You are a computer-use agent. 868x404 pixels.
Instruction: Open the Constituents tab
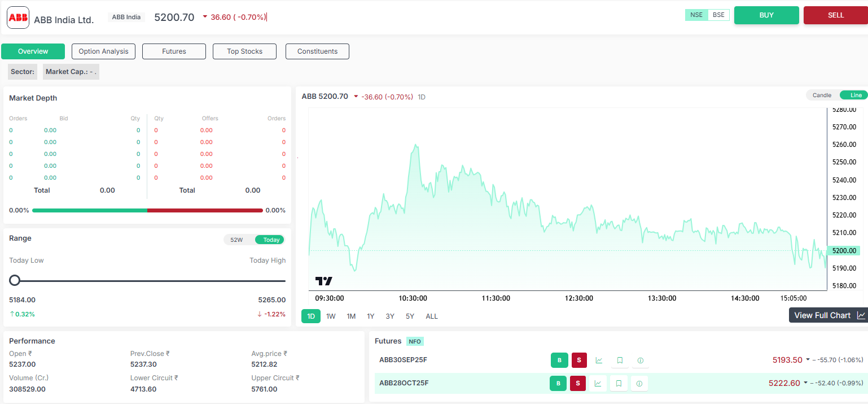tap(317, 51)
